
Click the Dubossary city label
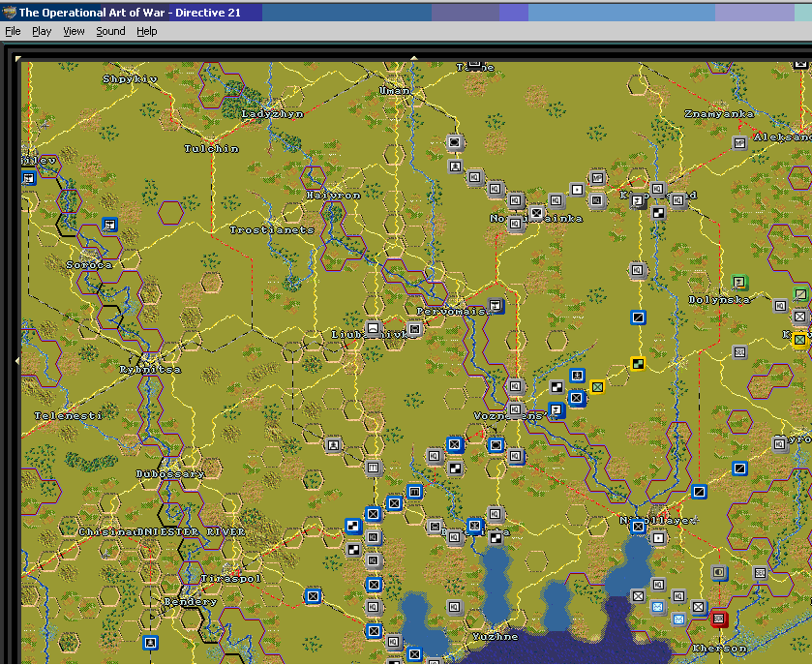[170, 473]
